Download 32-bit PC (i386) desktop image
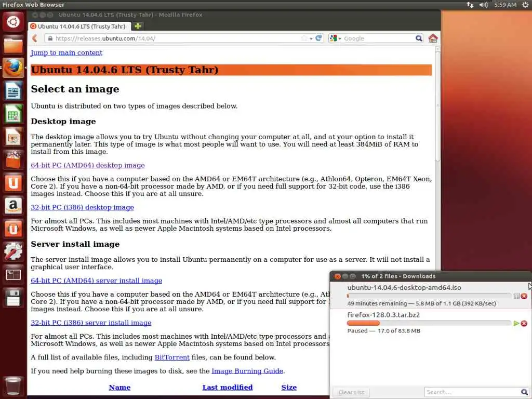The width and height of the screenshot is (532, 399). tap(83, 207)
